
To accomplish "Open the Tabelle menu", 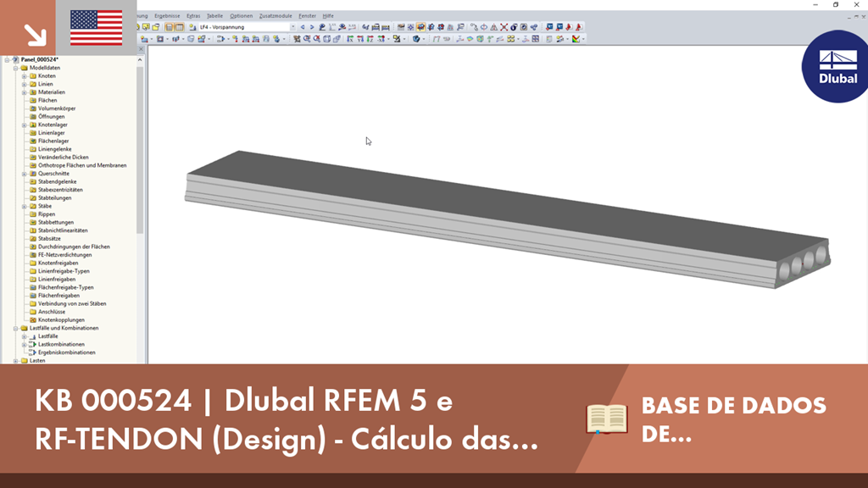I will coord(214,16).
